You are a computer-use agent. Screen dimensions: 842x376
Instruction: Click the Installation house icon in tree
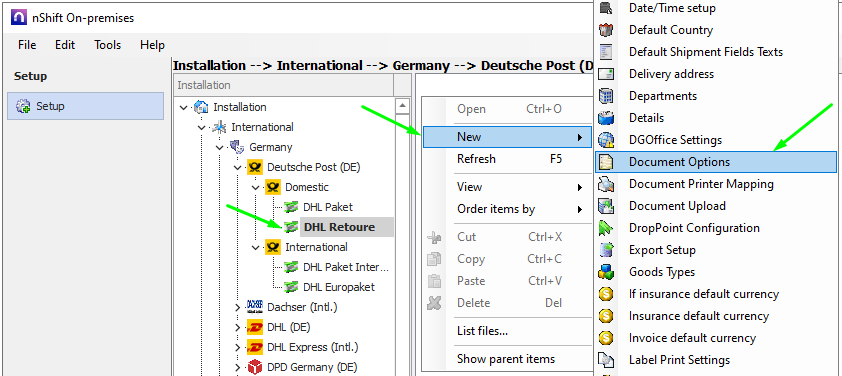[x=201, y=107]
